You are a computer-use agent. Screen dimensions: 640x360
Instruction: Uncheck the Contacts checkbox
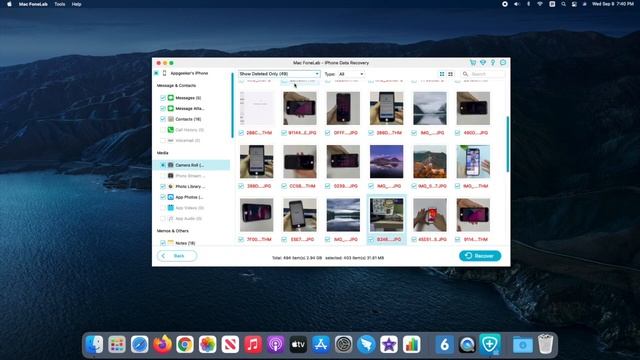[x=163, y=119]
